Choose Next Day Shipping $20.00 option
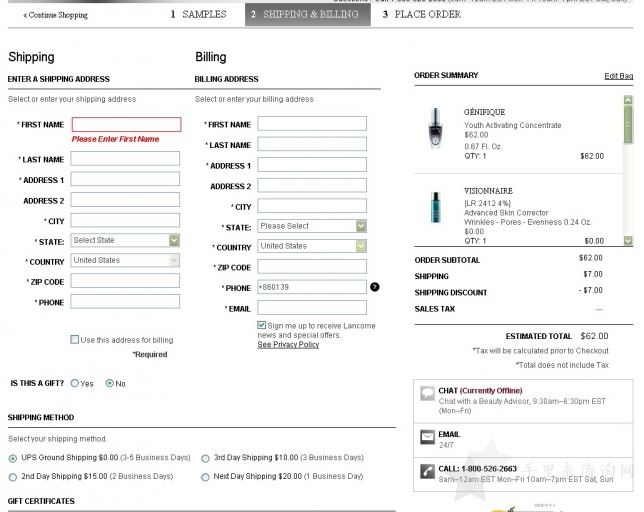The image size is (644, 512). coord(205,477)
